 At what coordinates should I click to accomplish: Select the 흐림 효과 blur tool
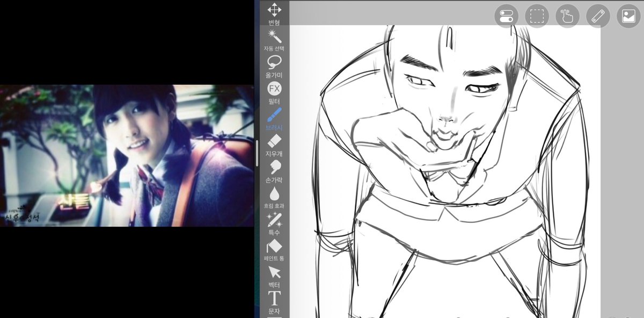(x=274, y=198)
